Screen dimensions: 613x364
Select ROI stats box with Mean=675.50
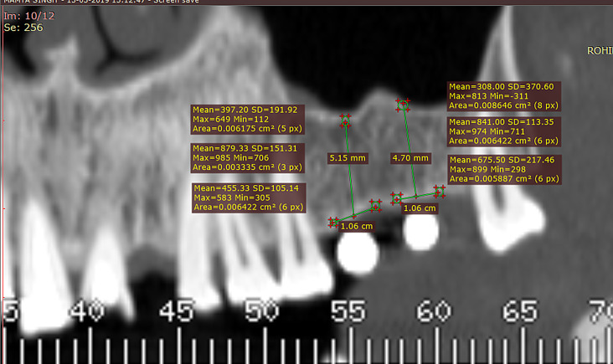click(505, 168)
